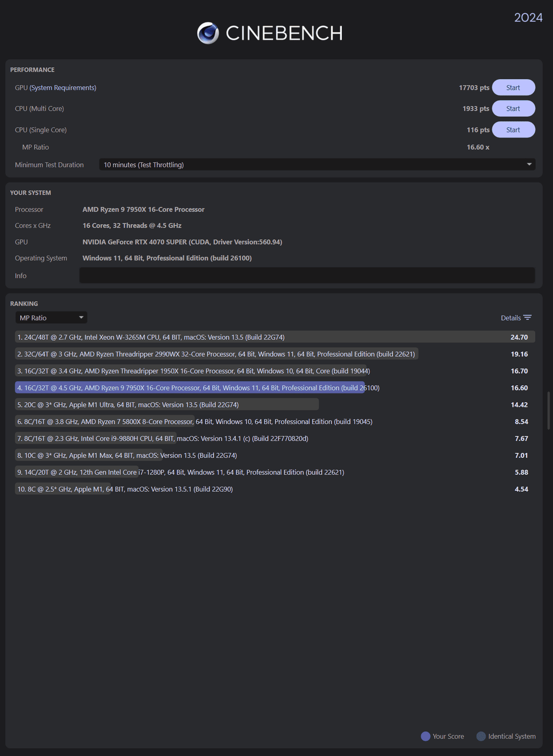Click the 16 Cores, 32 Threads text
Image resolution: width=553 pixels, height=756 pixels.
coord(132,226)
